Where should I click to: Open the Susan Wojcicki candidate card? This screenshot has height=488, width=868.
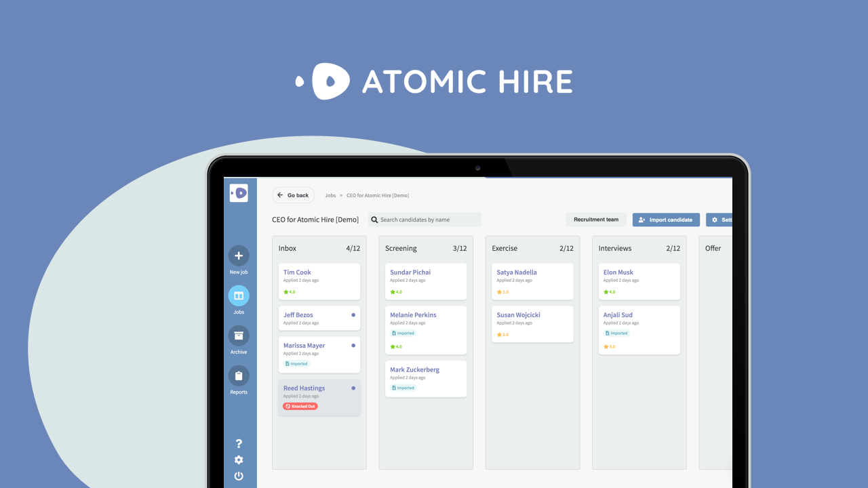[533, 324]
